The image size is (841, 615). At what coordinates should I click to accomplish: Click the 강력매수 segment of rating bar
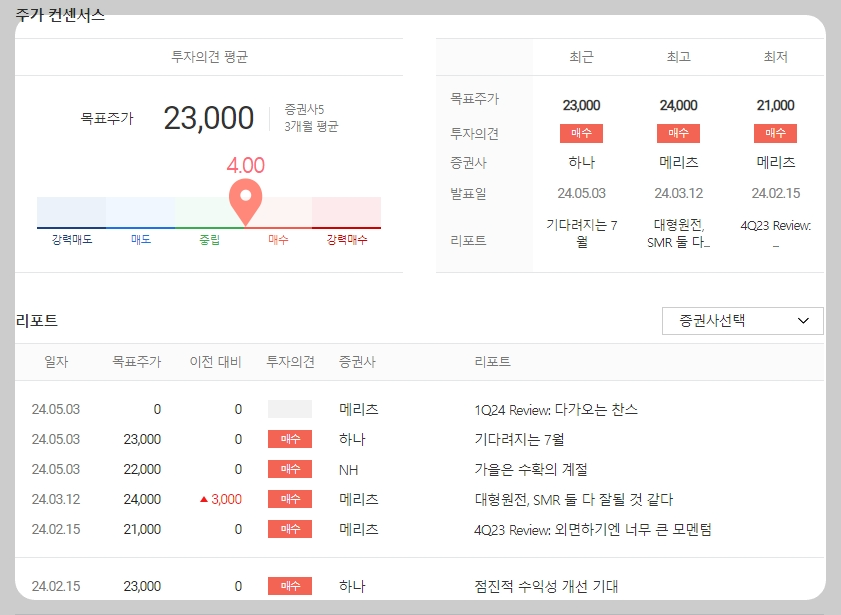346,213
